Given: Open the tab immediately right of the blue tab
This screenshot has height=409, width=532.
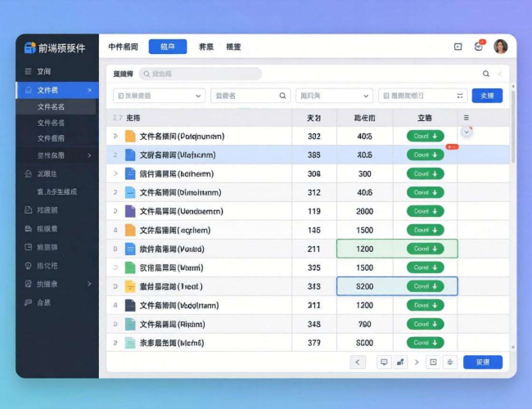Looking at the screenshot, I should (x=206, y=47).
